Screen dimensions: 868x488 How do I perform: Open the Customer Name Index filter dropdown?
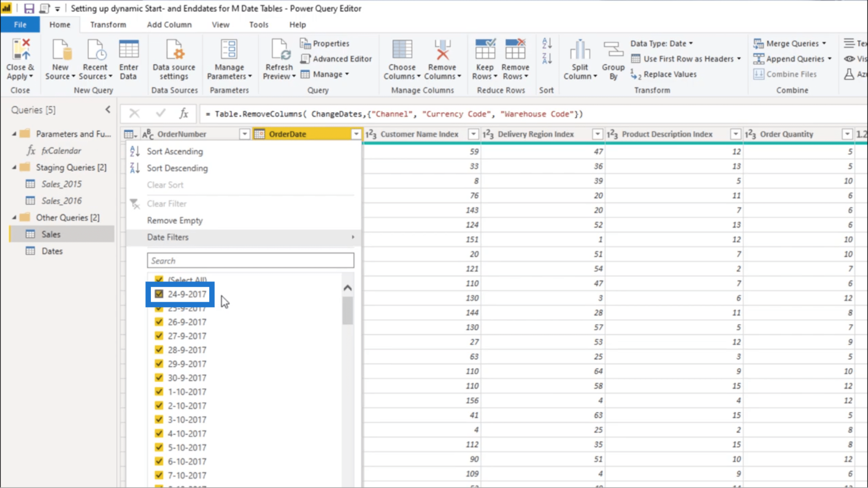pos(473,134)
